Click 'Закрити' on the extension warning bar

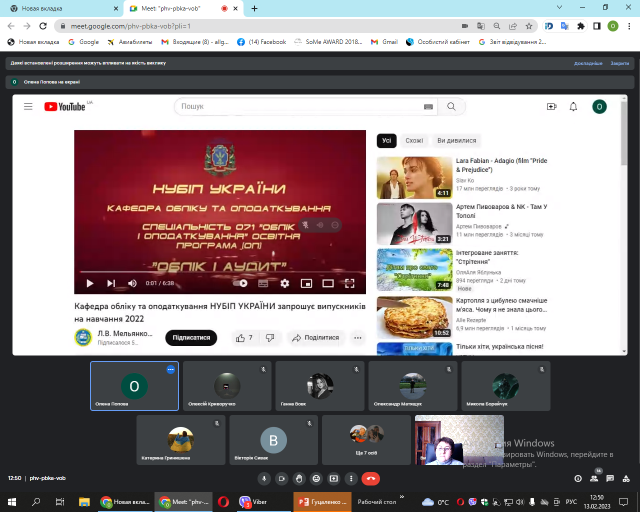click(620, 63)
